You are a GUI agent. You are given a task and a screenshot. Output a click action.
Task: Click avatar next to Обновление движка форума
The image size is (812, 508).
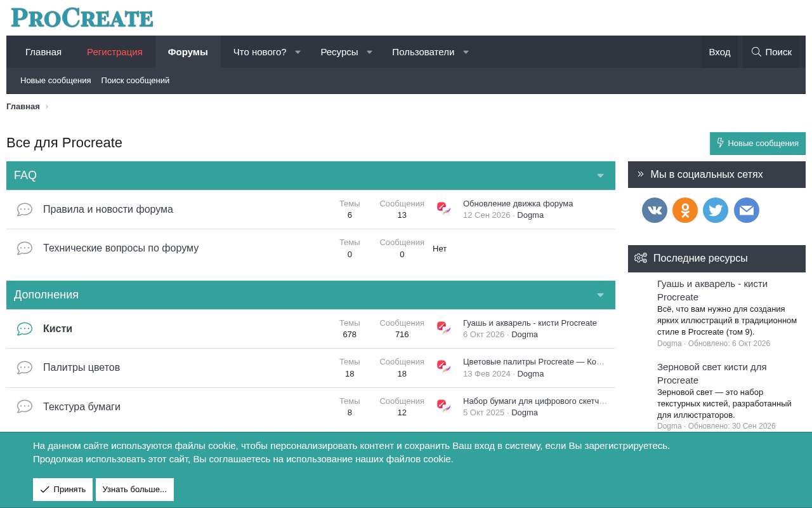click(x=444, y=209)
